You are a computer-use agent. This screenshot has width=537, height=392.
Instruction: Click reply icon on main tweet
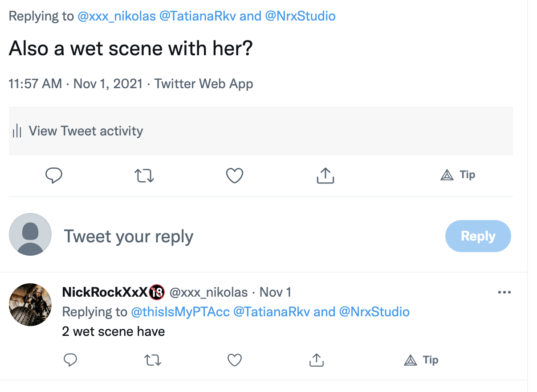pyautogui.click(x=54, y=176)
